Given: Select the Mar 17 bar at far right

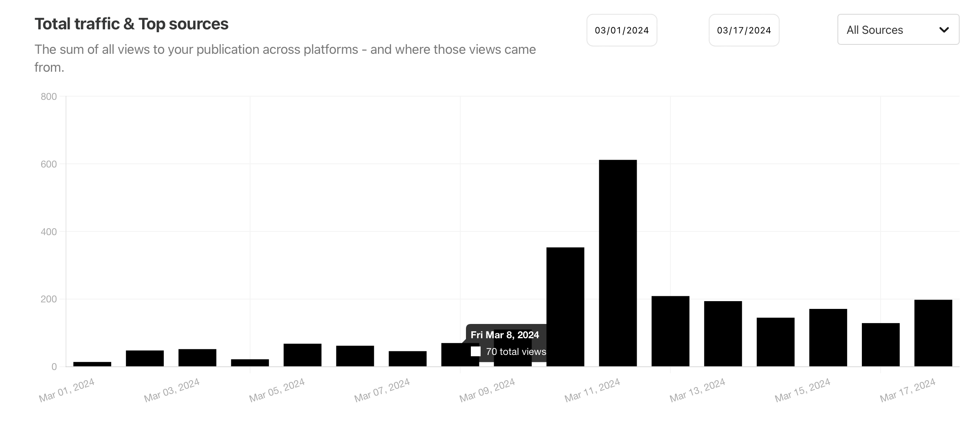Looking at the screenshot, I should click(x=933, y=333).
